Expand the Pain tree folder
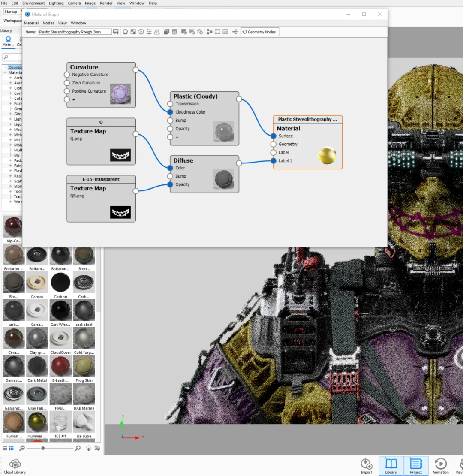The width and height of the screenshot is (463, 476). (x=10, y=166)
